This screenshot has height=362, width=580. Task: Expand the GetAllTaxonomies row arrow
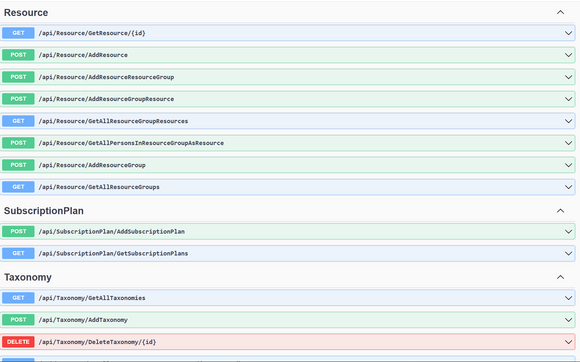(x=568, y=298)
